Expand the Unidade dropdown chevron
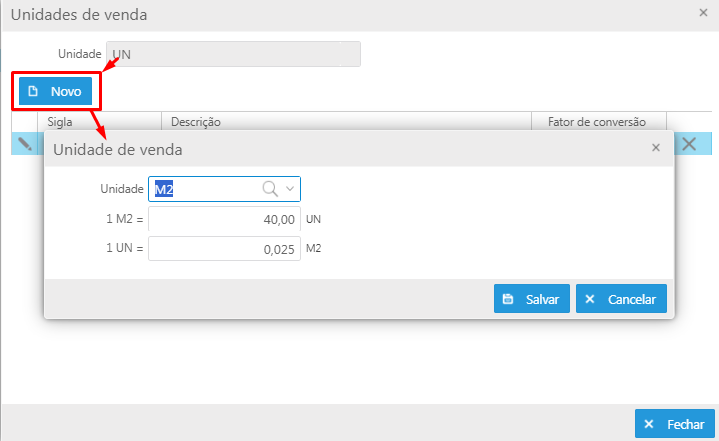Screen dimensions: 719x441 coord(290,188)
